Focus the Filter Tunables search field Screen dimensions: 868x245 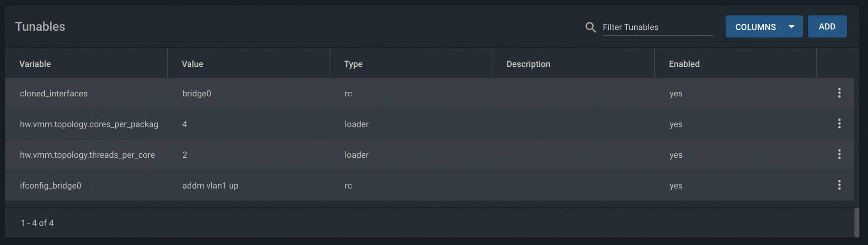point(658,27)
